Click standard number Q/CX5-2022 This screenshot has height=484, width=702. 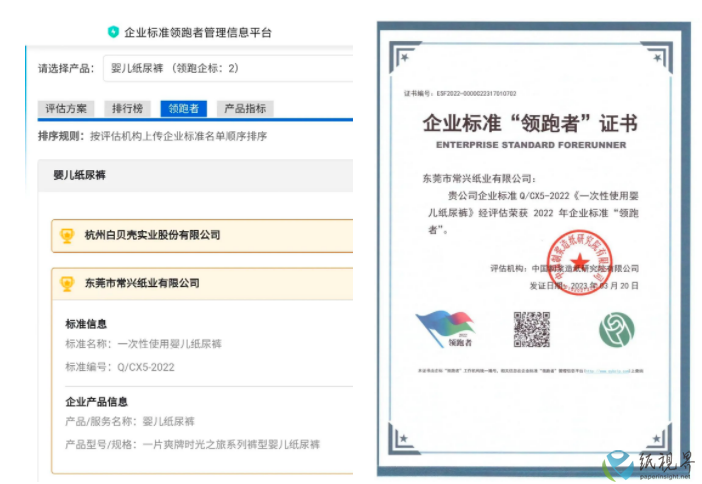pos(146,367)
